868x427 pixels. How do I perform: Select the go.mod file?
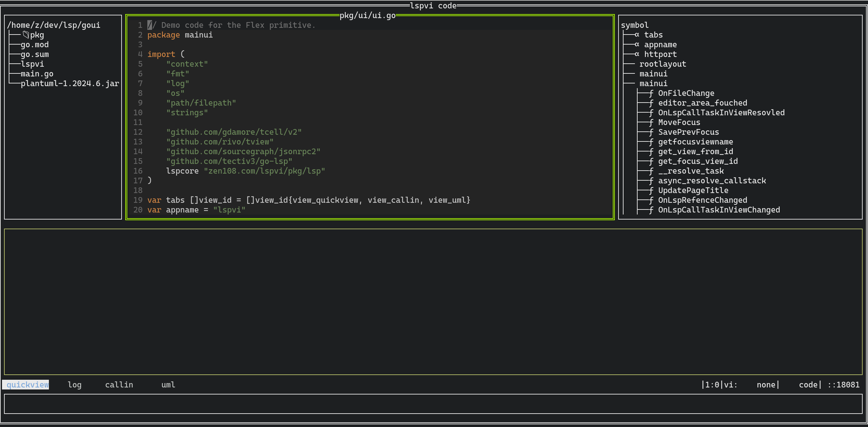[35, 45]
